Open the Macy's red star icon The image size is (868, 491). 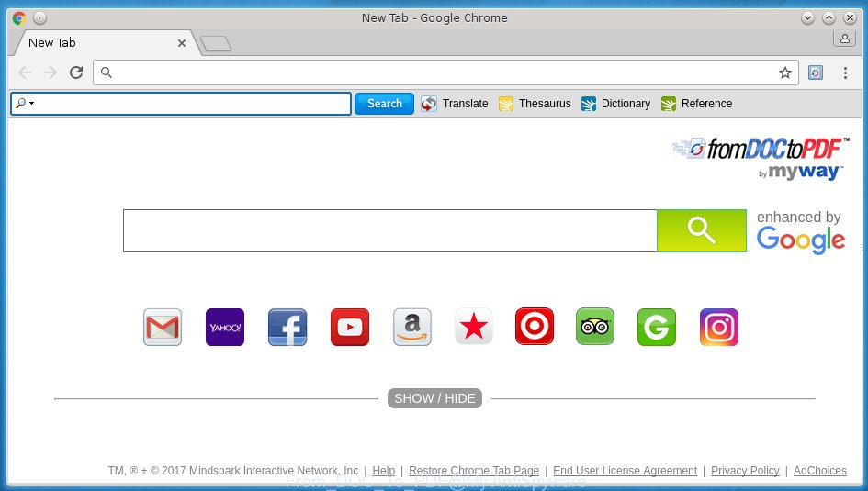click(474, 326)
